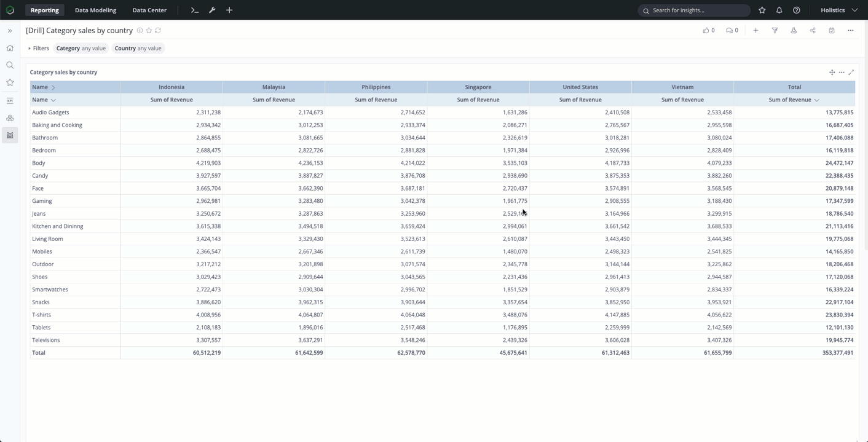Click T-shirts Malaysia value 4,064,807
This screenshot has width=868, height=442.
click(310, 315)
